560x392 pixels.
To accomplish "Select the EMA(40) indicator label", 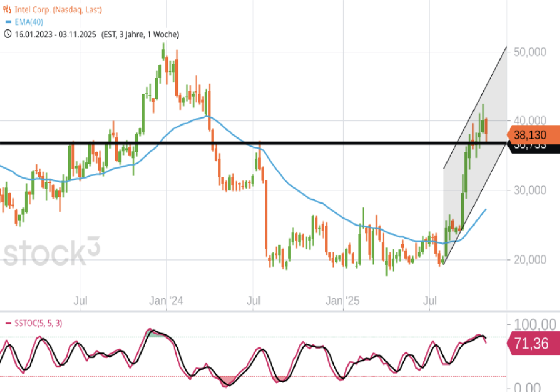I will [29, 22].
